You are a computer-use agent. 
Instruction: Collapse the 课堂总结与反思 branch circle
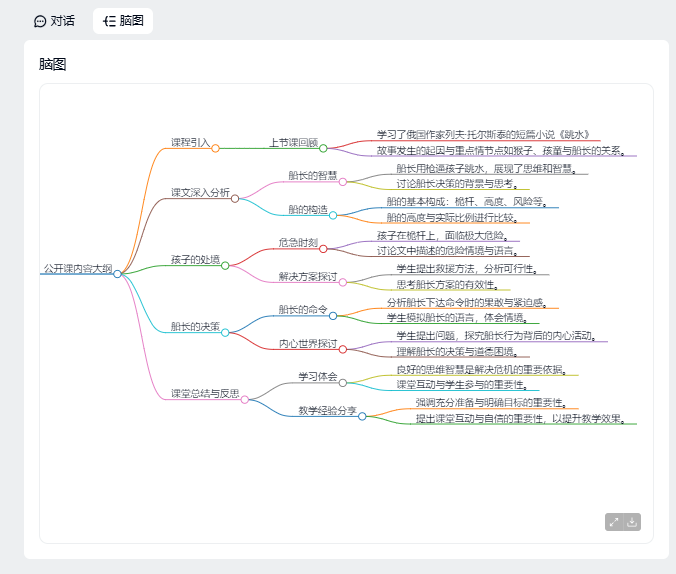pos(244,399)
